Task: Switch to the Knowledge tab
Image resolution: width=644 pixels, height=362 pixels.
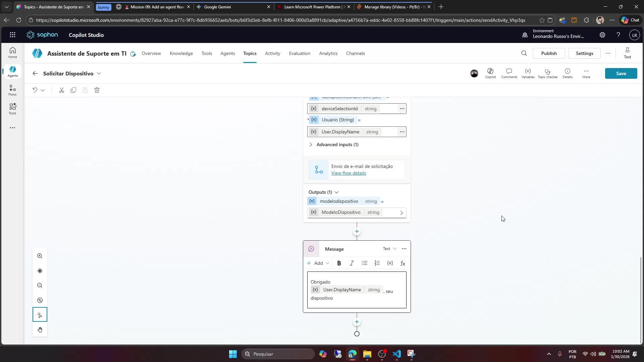Action: [x=181, y=53]
